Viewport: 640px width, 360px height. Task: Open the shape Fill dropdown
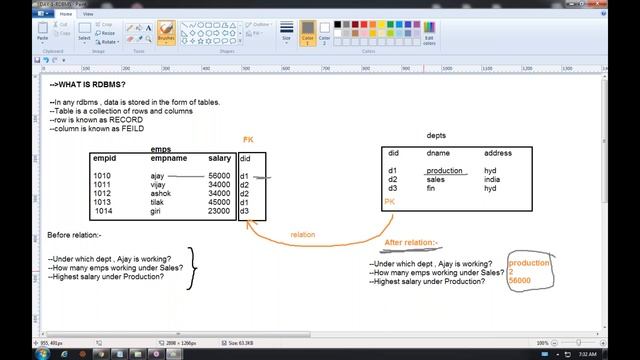tap(254, 33)
